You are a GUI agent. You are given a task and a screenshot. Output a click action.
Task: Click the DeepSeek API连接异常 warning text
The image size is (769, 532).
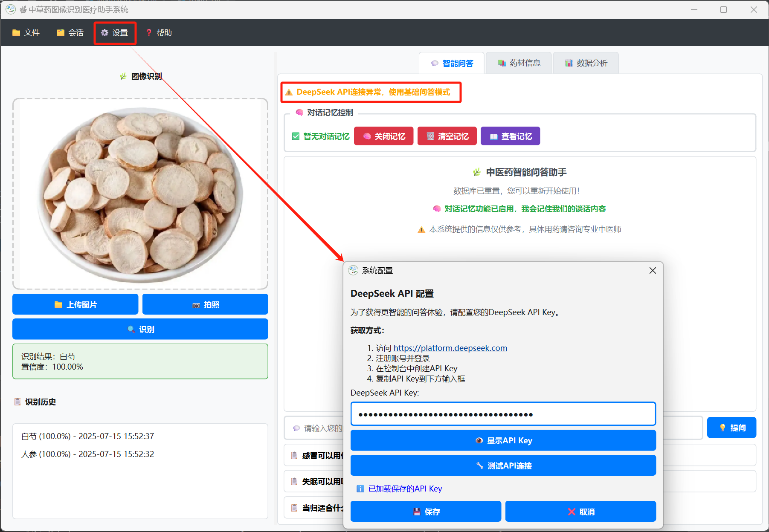click(373, 92)
